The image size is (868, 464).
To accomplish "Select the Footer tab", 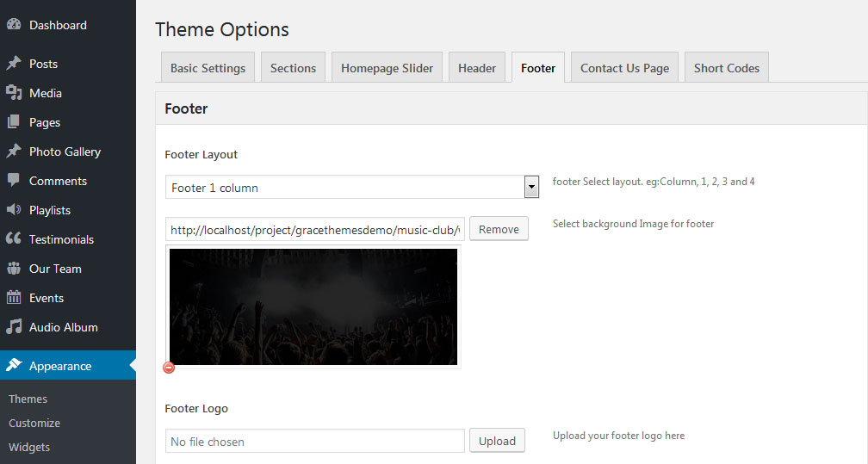I will pyautogui.click(x=538, y=67).
